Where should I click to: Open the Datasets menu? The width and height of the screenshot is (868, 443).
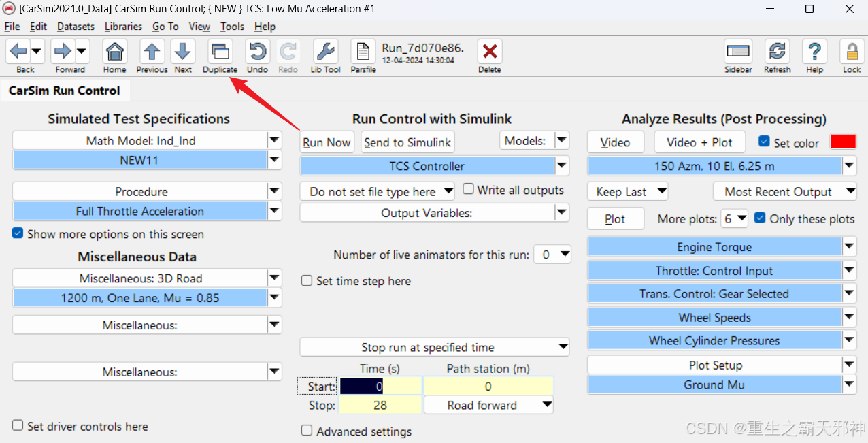tap(76, 27)
